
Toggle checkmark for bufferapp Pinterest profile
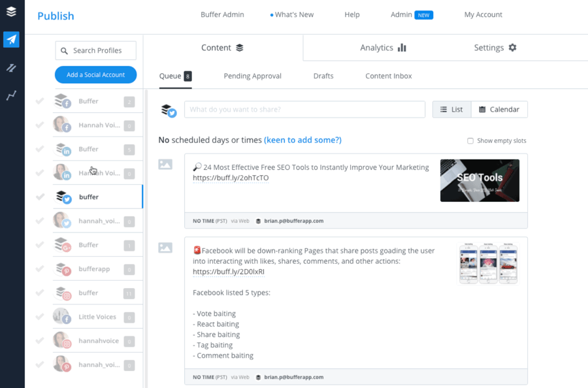40,268
